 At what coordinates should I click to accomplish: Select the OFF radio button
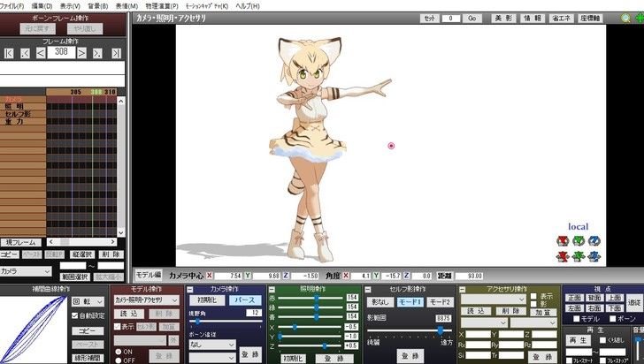tap(119, 360)
